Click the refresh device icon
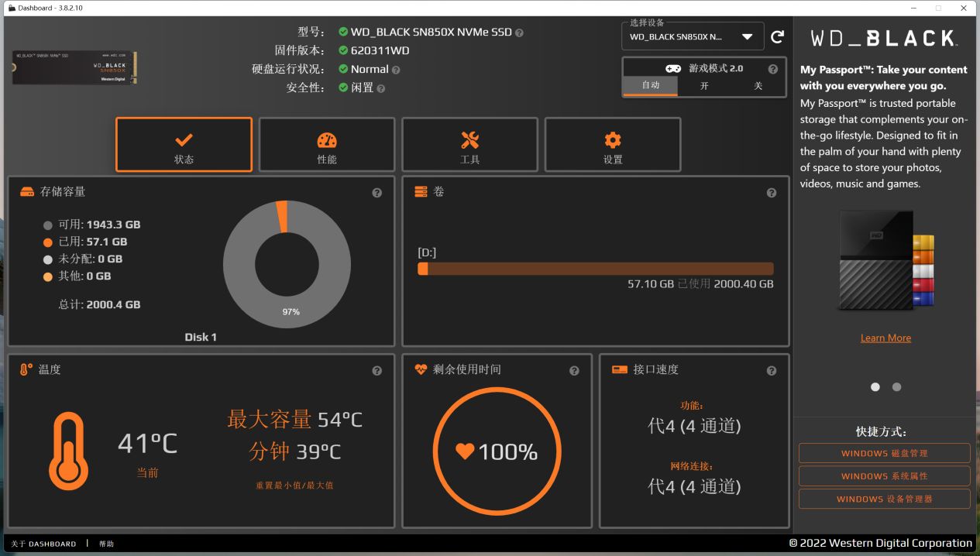This screenshot has height=556, width=980. pos(777,36)
